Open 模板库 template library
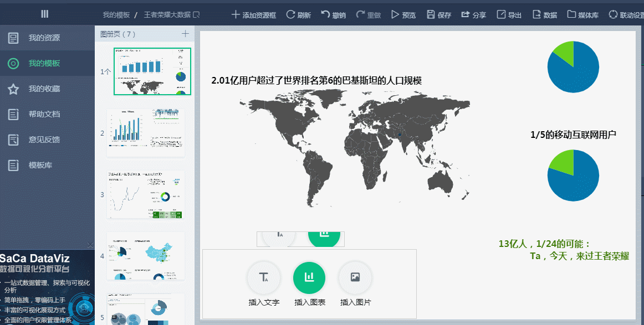 coord(47,165)
